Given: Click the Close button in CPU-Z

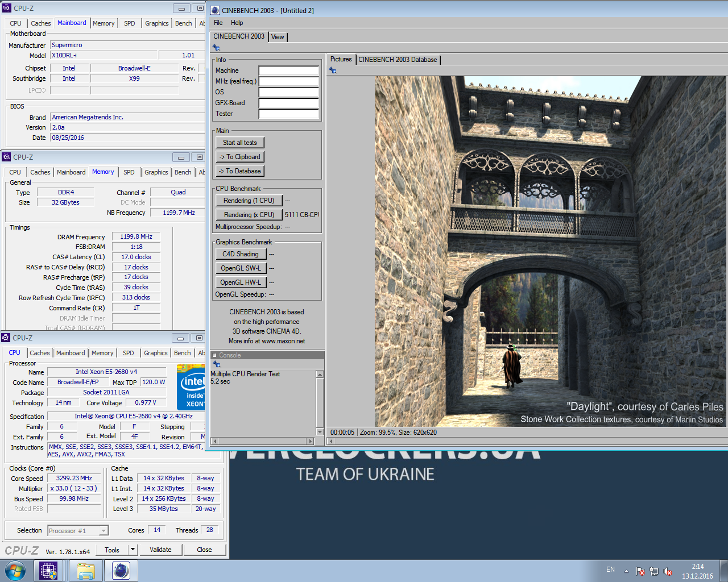Looking at the screenshot, I should (204, 550).
